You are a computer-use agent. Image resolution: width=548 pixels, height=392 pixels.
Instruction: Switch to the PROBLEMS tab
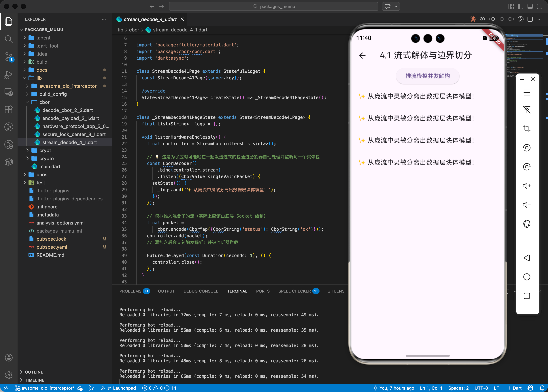pyautogui.click(x=130, y=291)
